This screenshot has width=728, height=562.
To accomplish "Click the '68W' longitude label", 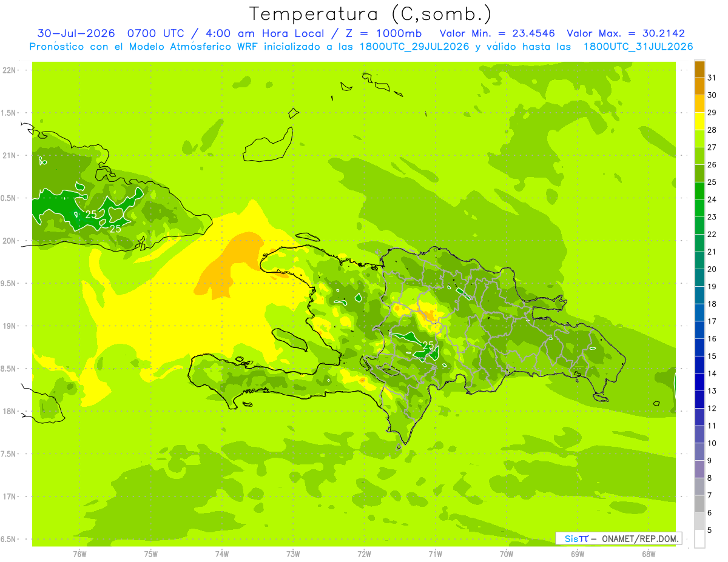I will pos(649,554).
